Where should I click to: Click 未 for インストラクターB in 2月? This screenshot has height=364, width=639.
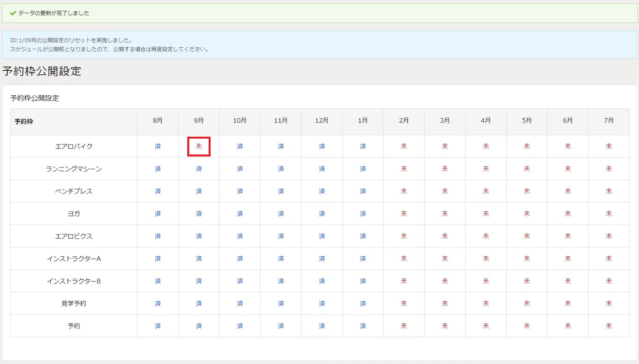[x=404, y=281]
